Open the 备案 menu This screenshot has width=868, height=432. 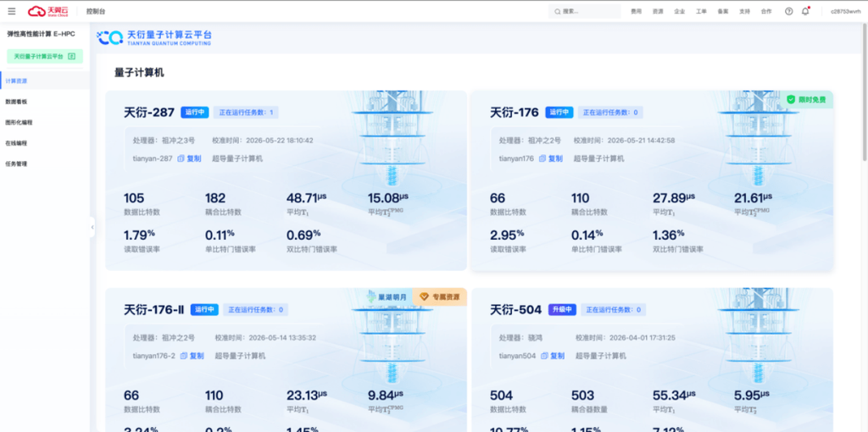[x=723, y=11]
